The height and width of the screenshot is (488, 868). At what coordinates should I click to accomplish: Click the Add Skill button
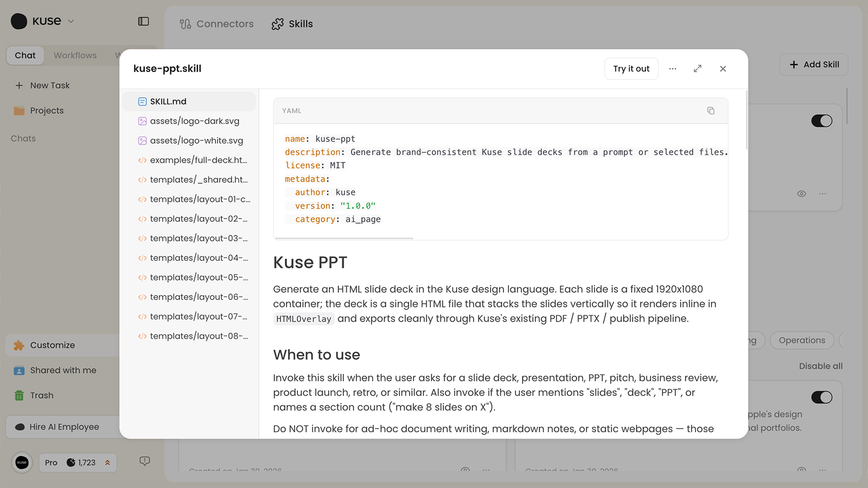(x=814, y=65)
